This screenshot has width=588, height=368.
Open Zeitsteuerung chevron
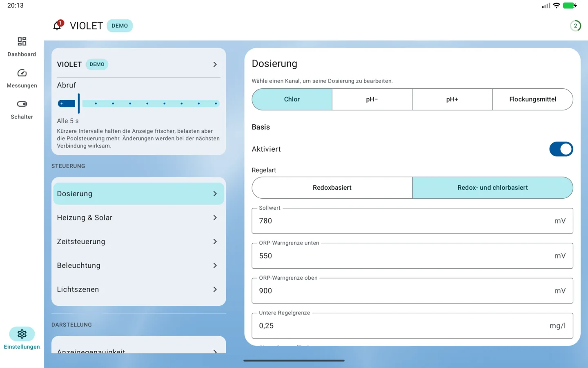215,242
